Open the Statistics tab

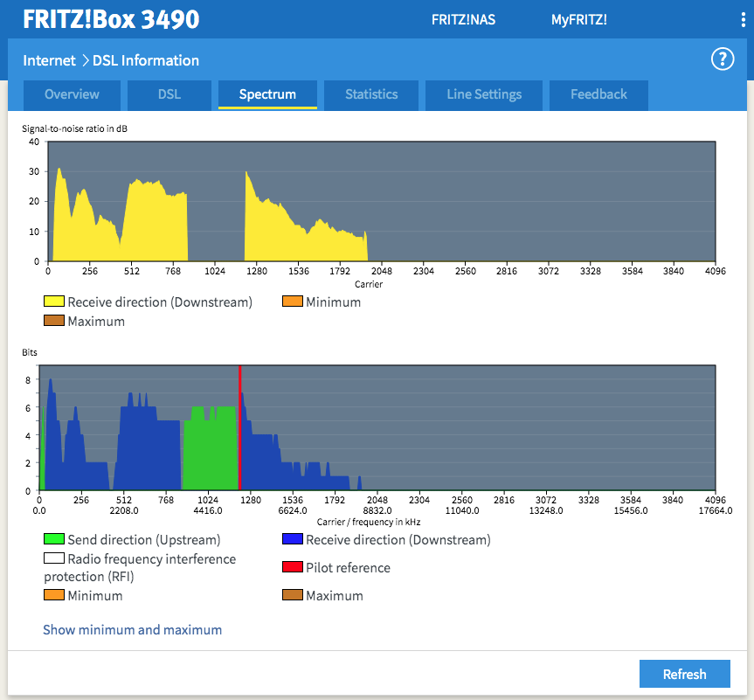[x=371, y=94]
